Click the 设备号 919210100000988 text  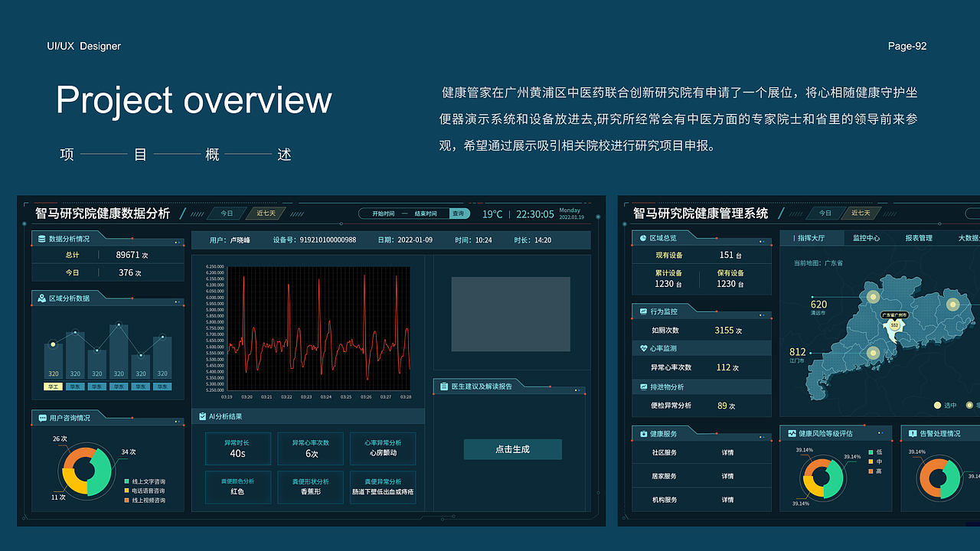click(x=315, y=240)
